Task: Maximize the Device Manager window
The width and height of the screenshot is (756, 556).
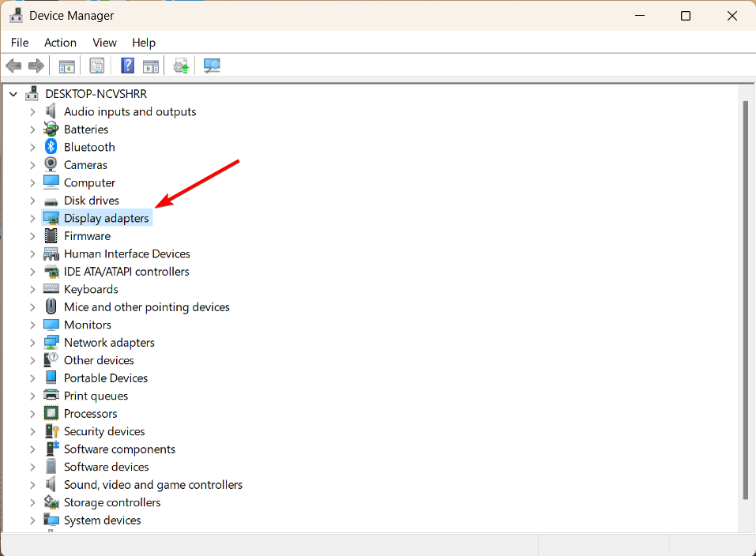Action: [685, 16]
